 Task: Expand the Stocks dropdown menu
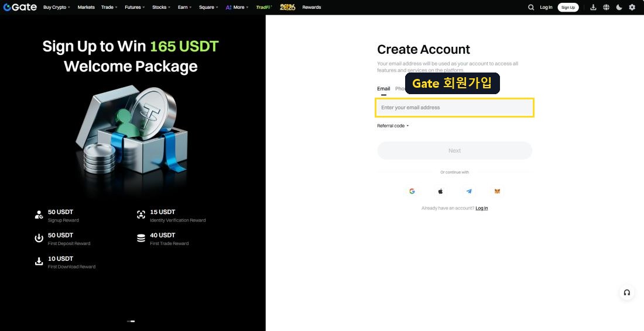(161, 8)
